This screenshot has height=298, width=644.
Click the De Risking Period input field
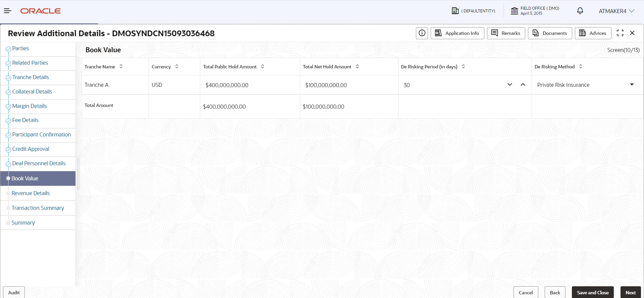[x=453, y=85]
